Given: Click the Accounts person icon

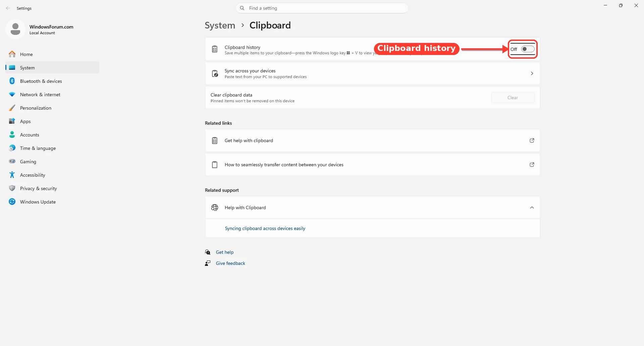Looking at the screenshot, I should click(12, 134).
